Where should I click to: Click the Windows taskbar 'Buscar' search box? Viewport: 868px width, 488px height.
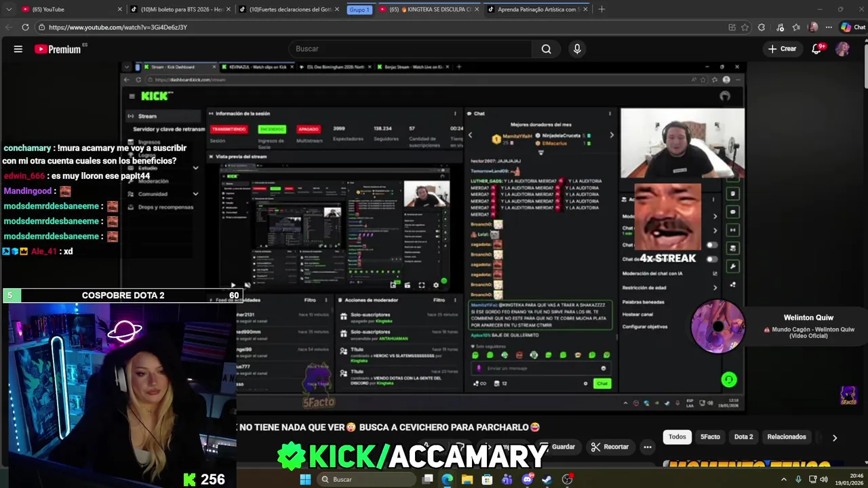pos(366,479)
